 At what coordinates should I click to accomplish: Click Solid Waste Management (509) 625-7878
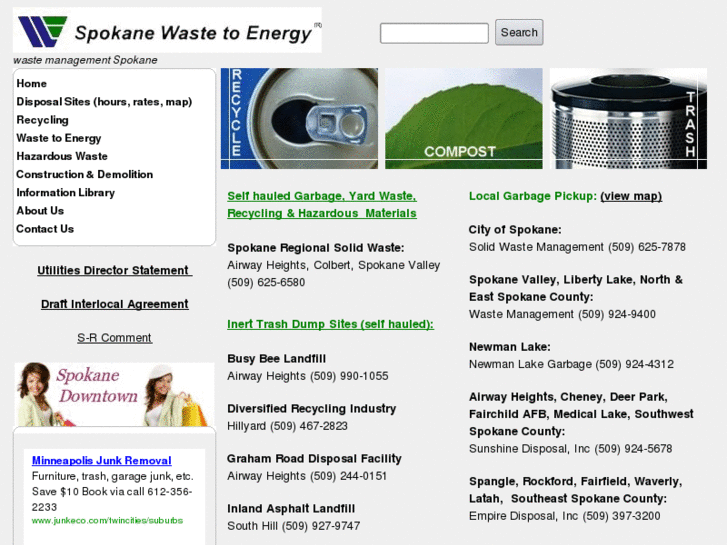(x=577, y=247)
